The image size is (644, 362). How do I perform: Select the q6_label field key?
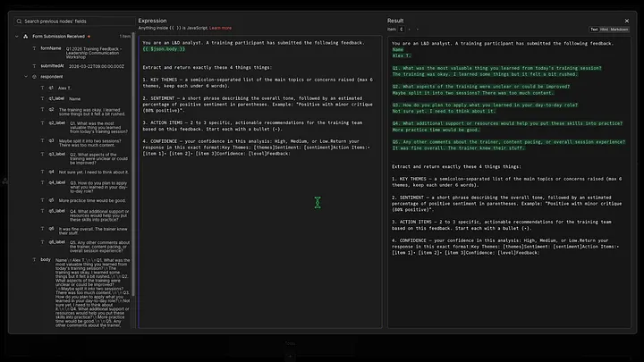tap(57, 242)
